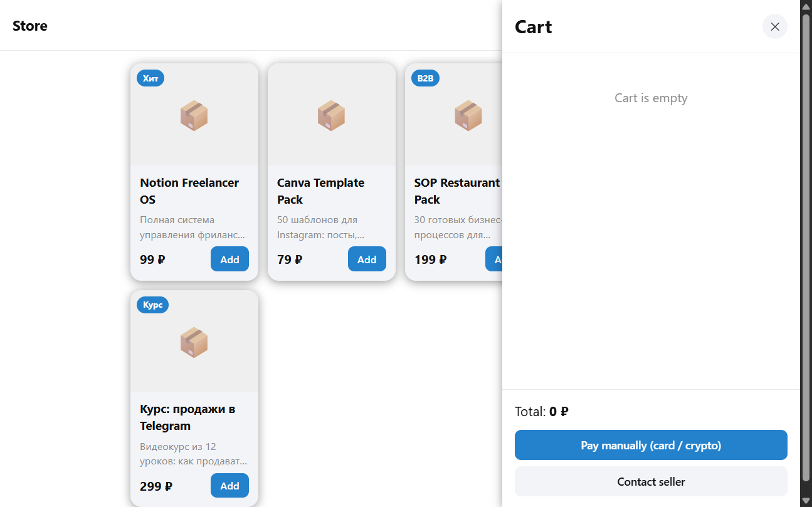
Task: Click the Store header title
Action: point(30,26)
